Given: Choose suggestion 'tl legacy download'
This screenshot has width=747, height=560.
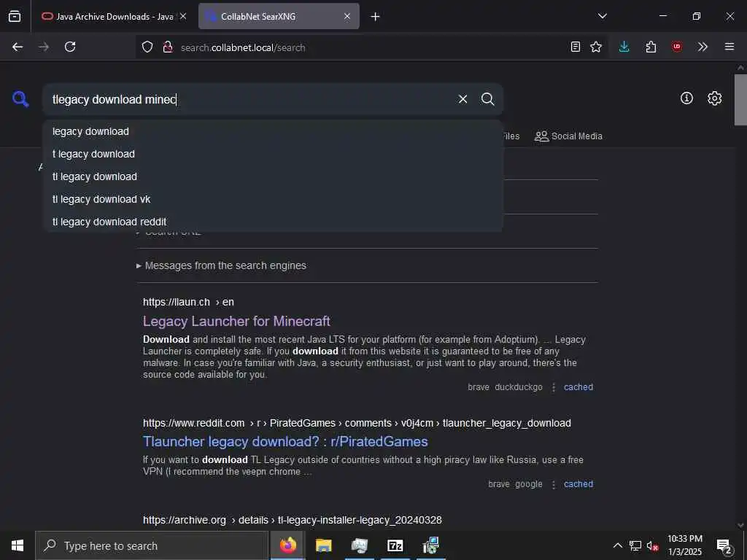Looking at the screenshot, I should (x=273, y=176).
